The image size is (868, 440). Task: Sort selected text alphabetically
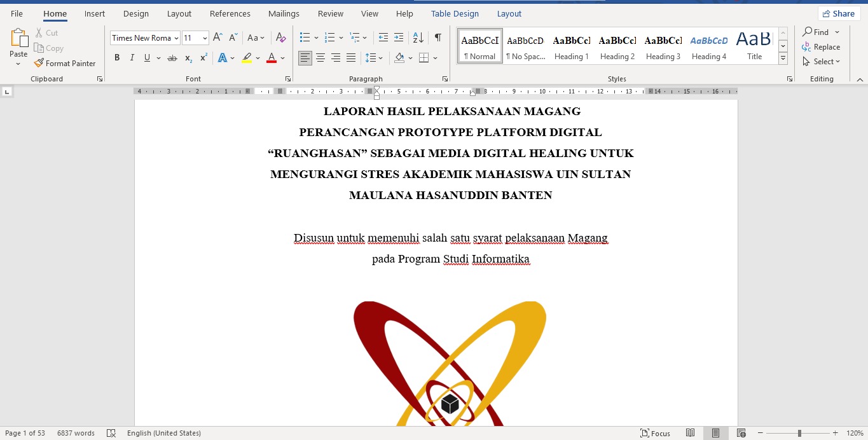click(x=418, y=38)
